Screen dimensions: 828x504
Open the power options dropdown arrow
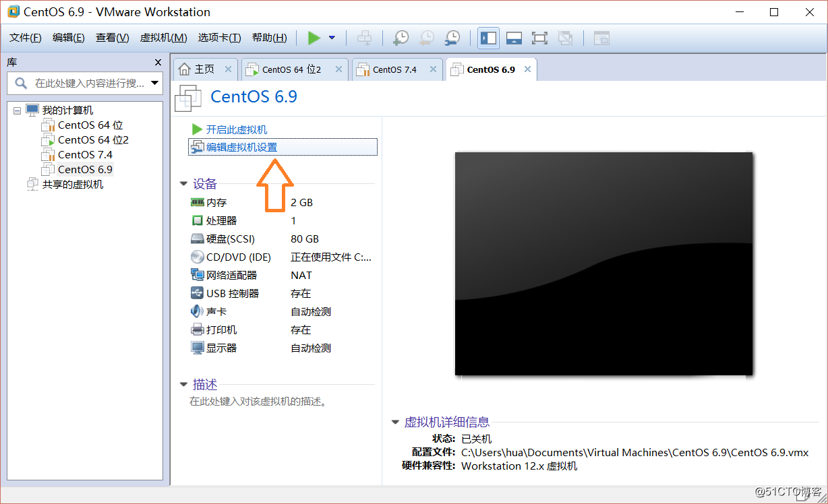click(x=332, y=38)
